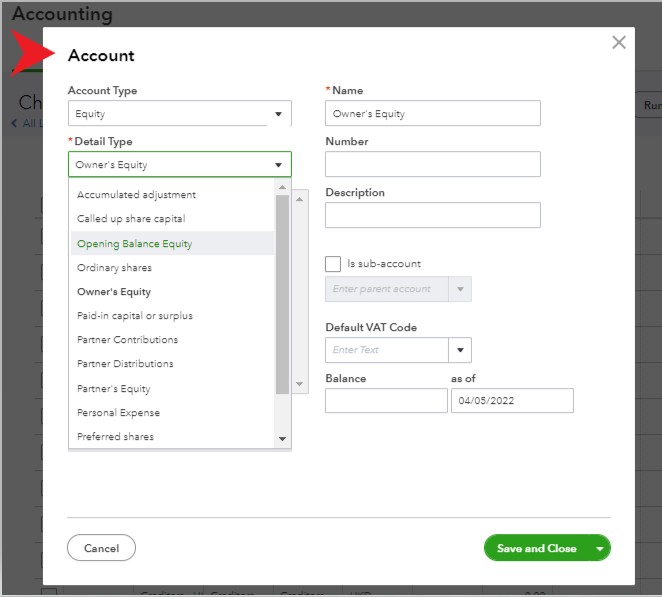Click Save and Close button
The width and height of the screenshot is (662, 597).
pos(536,548)
